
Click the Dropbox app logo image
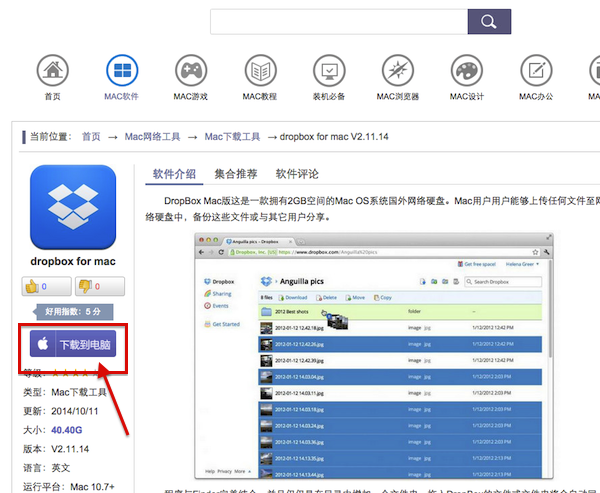pos(73,207)
